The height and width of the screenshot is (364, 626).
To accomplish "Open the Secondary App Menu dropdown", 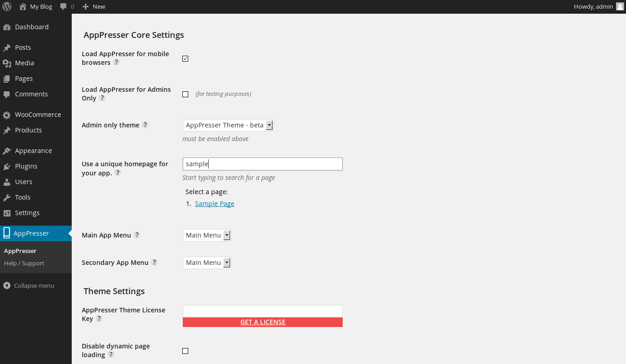I will click(x=207, y=263).
